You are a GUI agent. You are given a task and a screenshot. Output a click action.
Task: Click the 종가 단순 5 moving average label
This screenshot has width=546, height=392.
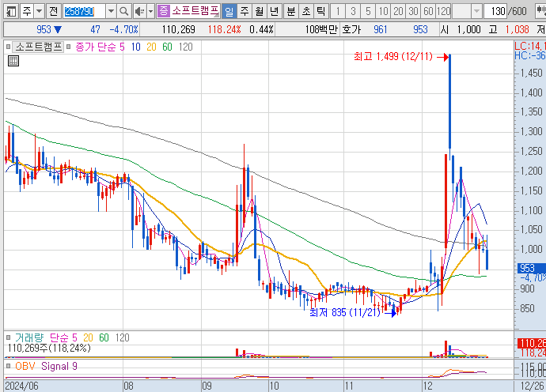100,47
